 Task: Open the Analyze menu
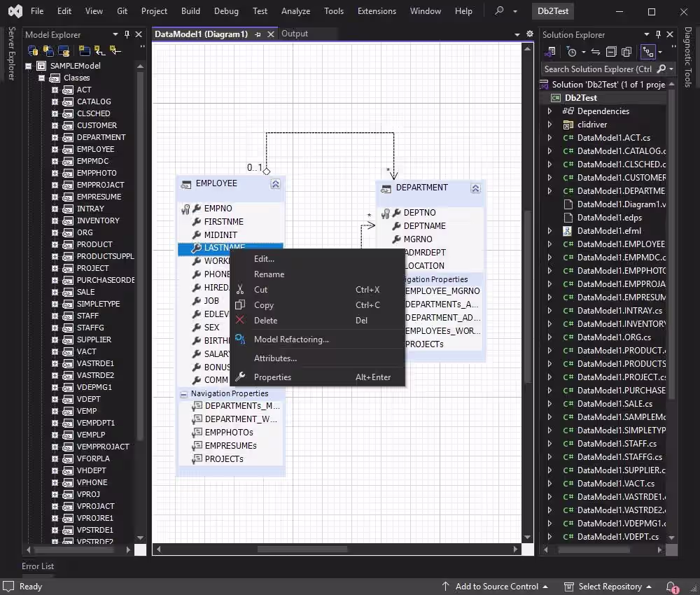295,11
